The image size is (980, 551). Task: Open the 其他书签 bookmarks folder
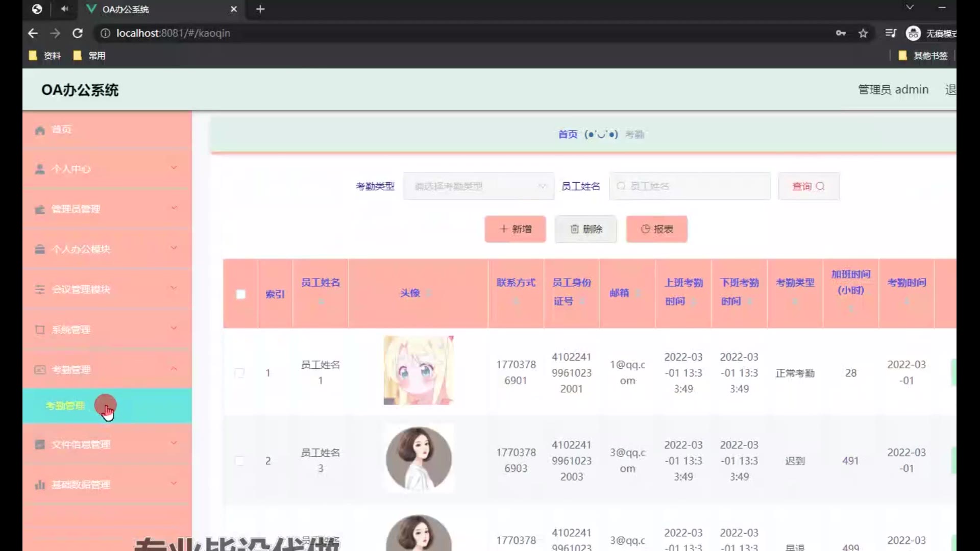[x=923, y=56]
